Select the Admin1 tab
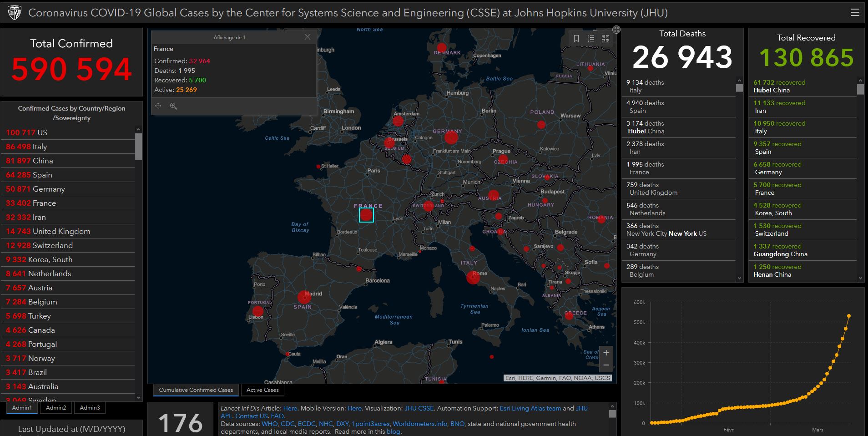Screen dimensions: 868x436 click(x=22, y=408)
